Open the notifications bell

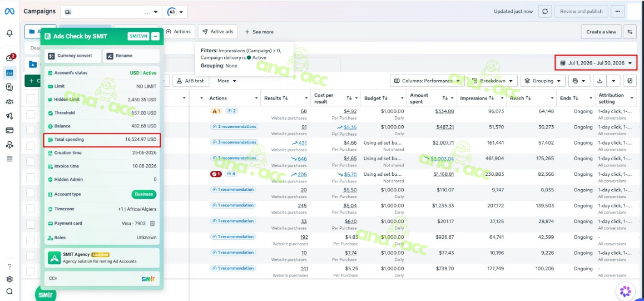9,33
